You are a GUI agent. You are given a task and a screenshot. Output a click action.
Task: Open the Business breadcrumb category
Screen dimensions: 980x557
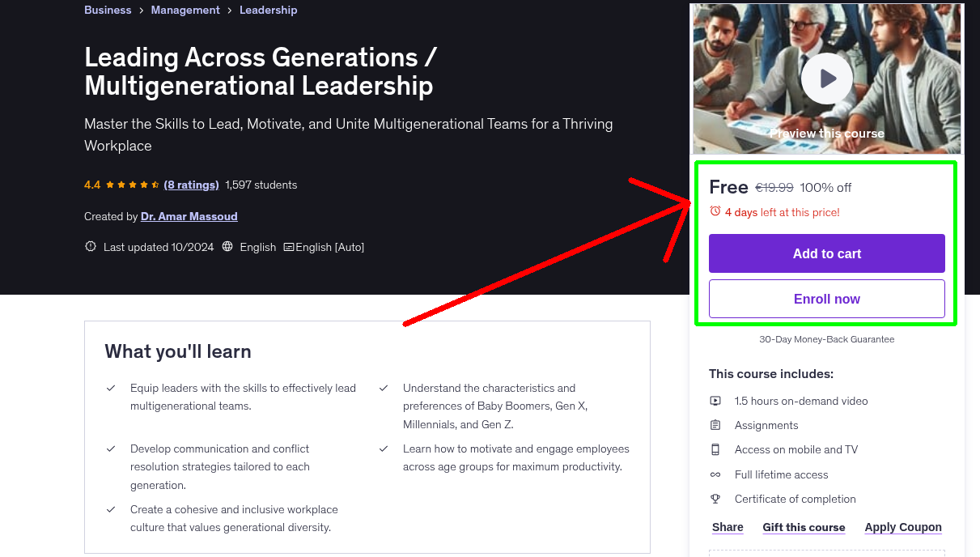click(x=108, y=10)
